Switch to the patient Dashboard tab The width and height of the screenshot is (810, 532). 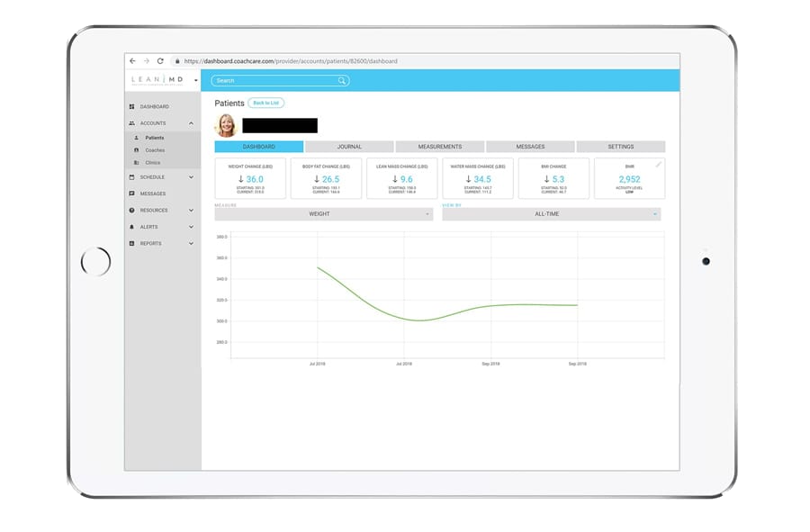tap(259, 147)
